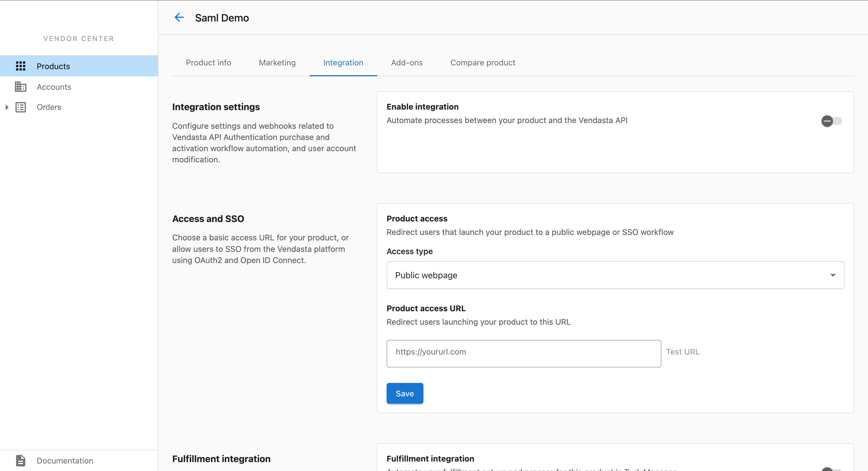Expand the Orders tree item arrow
The width and height of the screenshot is (868, 471).
click(x=7, y=107)
